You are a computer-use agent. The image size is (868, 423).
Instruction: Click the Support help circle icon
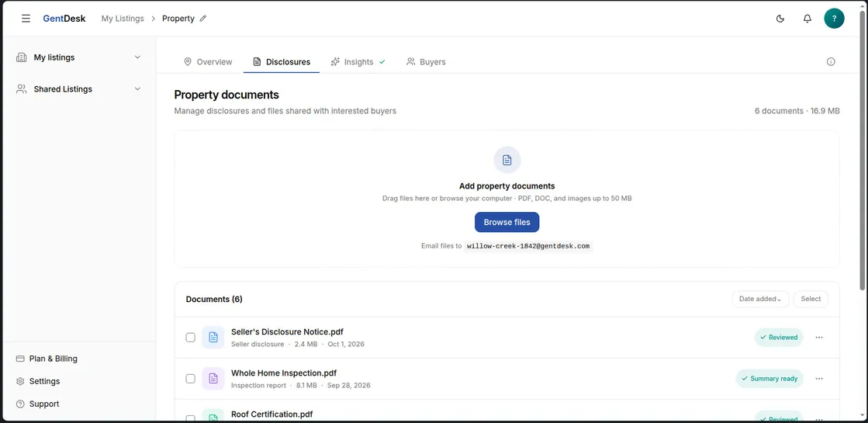click(x=20, y=404)
